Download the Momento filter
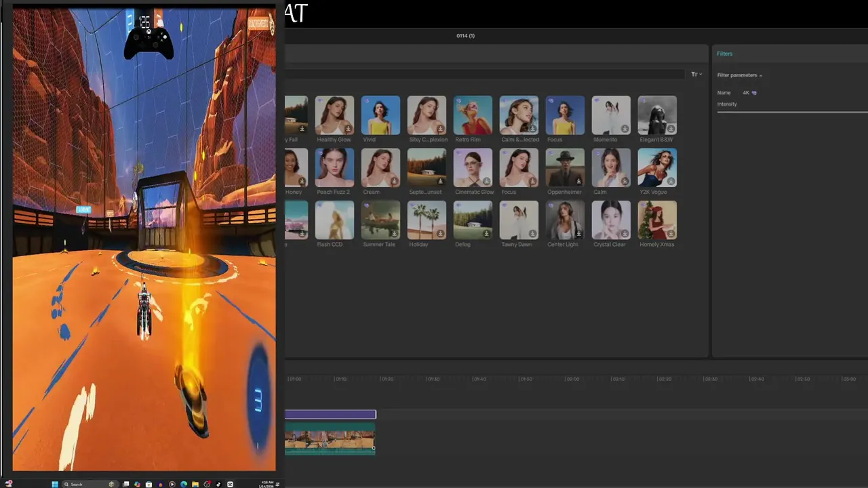 tap(625, 129)
